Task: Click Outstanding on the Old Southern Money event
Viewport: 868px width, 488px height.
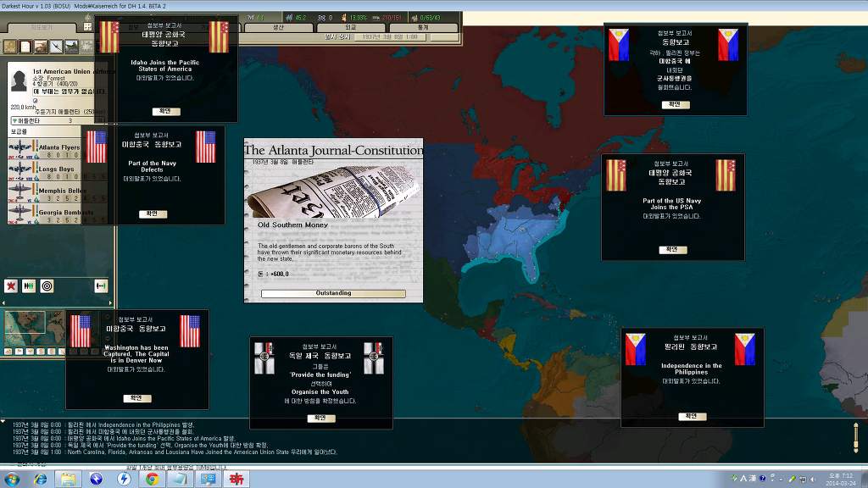Action: click(x=333, y=293)
